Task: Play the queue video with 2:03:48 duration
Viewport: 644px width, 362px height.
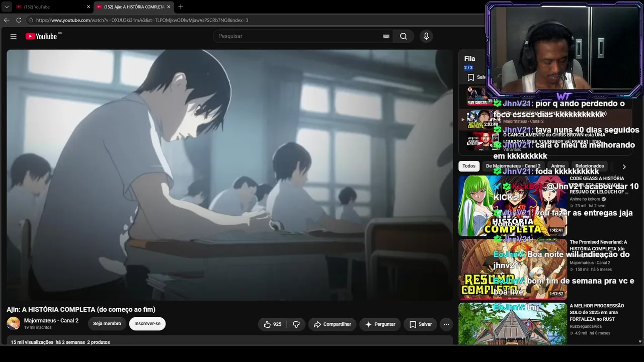Action: (x=482, y=119)
